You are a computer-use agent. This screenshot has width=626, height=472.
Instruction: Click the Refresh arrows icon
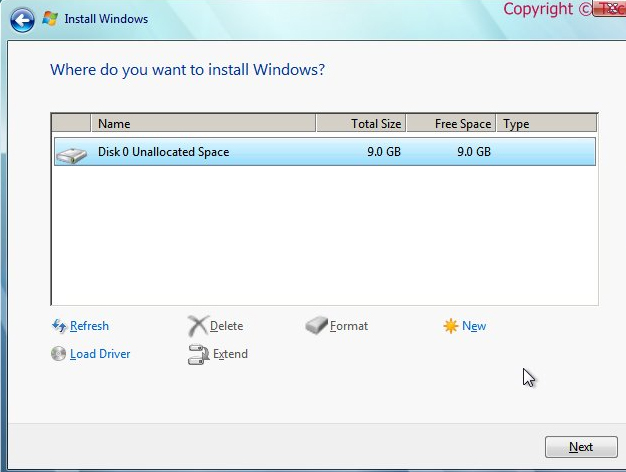click(x=59, y=326)
